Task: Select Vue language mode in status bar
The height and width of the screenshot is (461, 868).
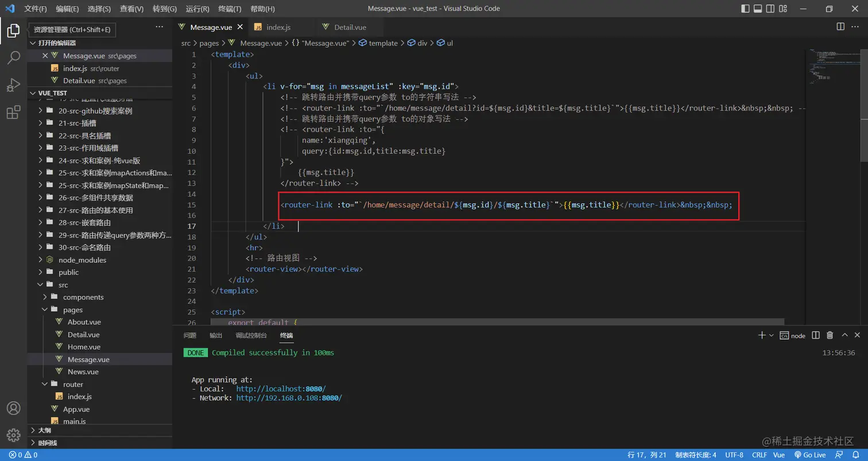Action: click(779, 455)
